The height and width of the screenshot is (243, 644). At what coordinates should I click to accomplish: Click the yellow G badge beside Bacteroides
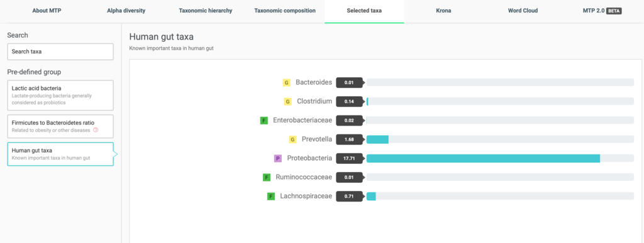(286, 83)
